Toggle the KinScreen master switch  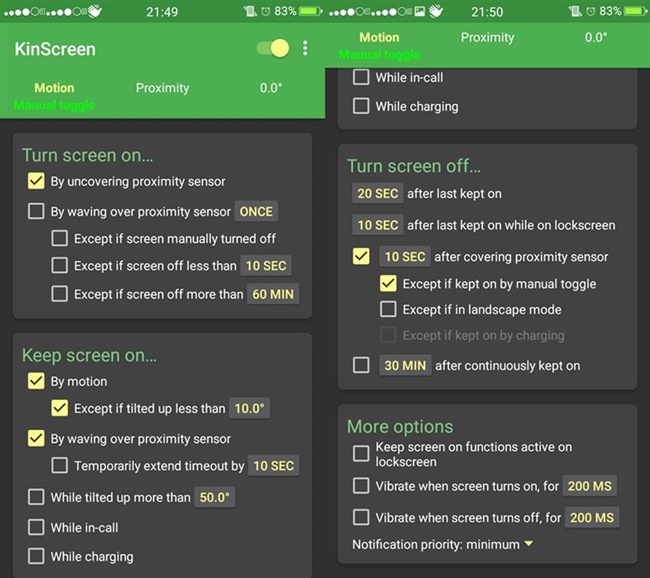tap(272, 49)
